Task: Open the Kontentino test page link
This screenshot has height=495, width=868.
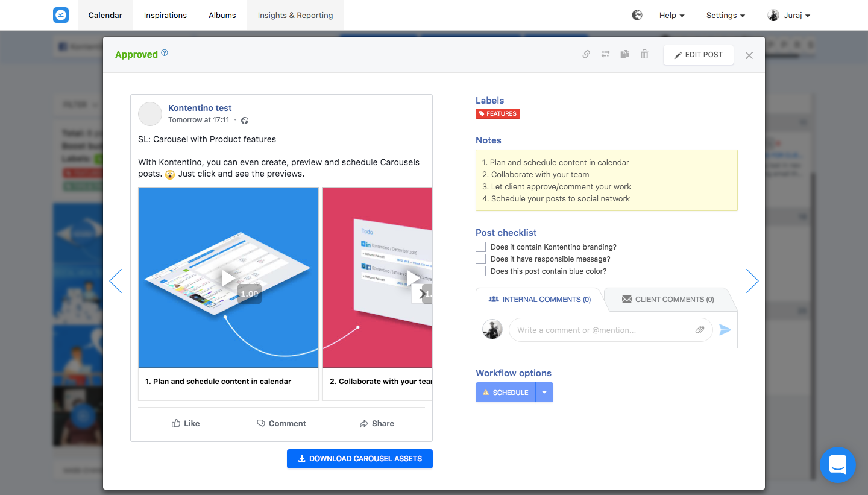Action: point(200,108)
